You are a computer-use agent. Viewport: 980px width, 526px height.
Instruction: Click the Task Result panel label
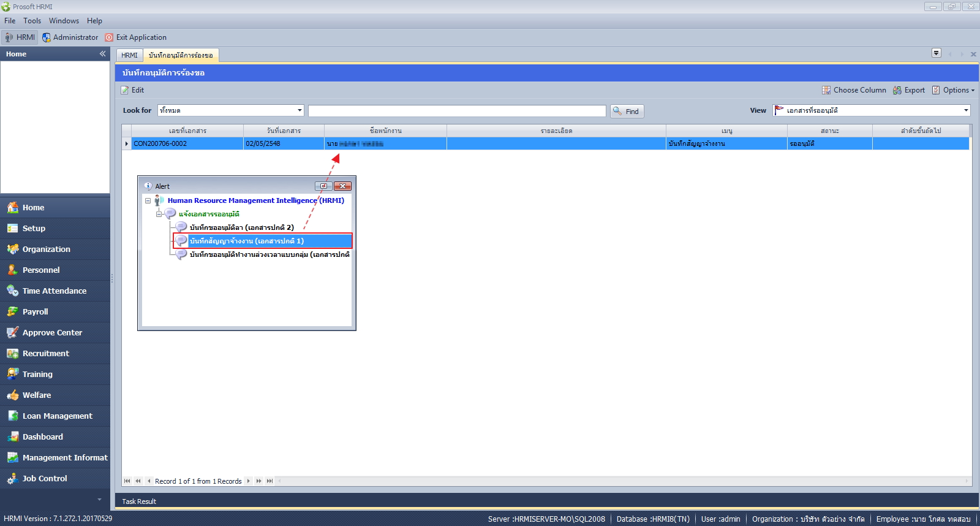(139, 501)
